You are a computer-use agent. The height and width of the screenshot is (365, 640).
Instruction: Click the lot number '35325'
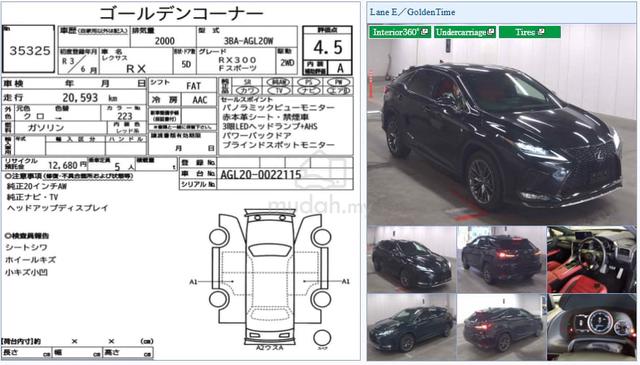[x=30, y=51]
